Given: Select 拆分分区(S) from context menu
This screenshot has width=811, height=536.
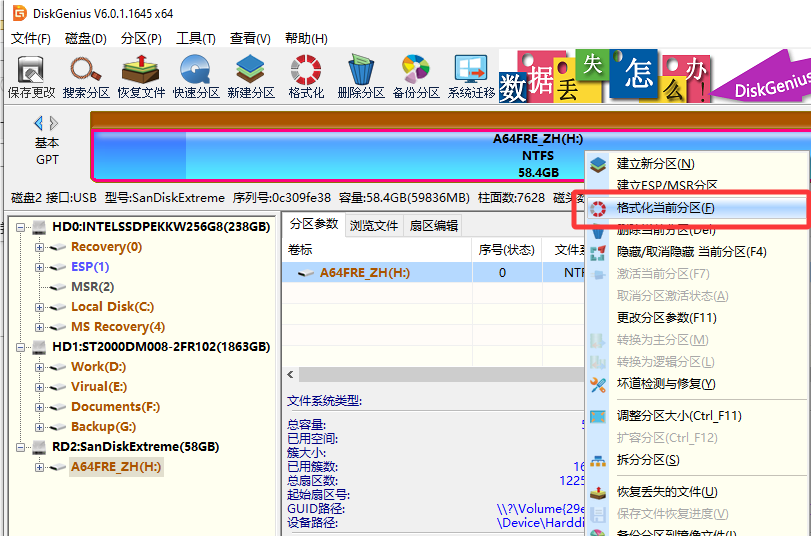Looking at the screenshot, I should tap(697, 460).
